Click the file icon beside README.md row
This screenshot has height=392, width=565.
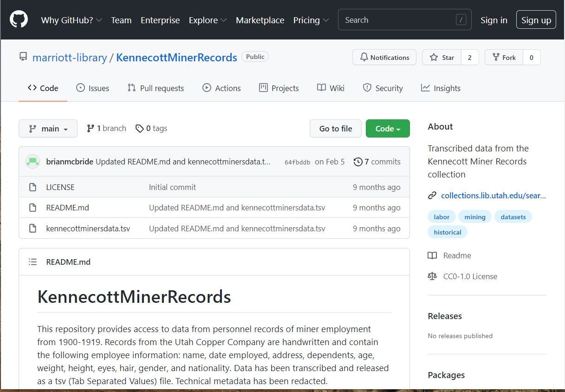click(x=32, y=208)
